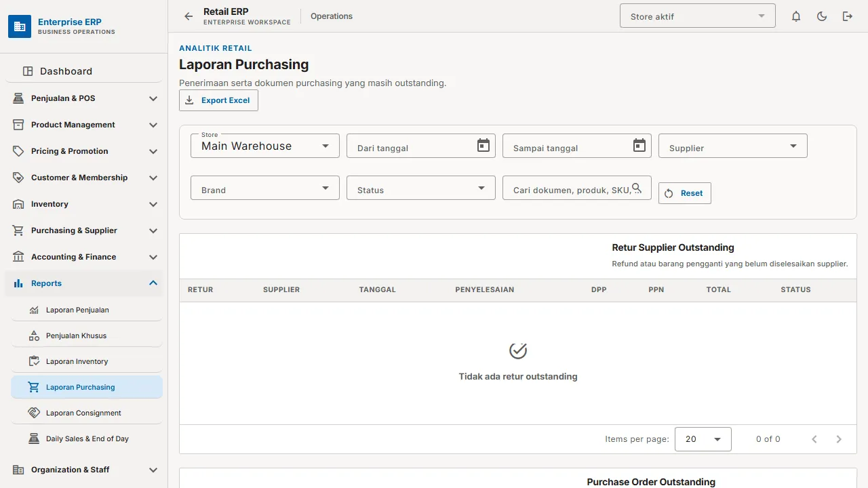The width and height of the screenshot is (868, 488).
Task: Collapse the Reports menu
Action: [84, 283]
